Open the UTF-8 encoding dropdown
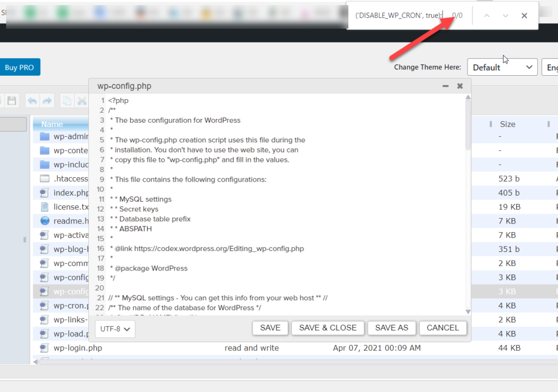The width and height of the screenshot is (558, 392). 115,329
